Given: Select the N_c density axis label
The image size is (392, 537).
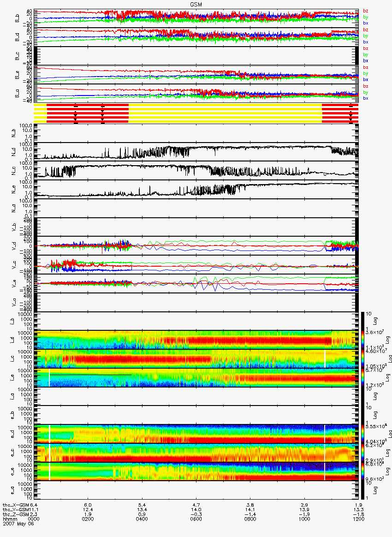Looking at the screenshot, I should click(14, 171).
